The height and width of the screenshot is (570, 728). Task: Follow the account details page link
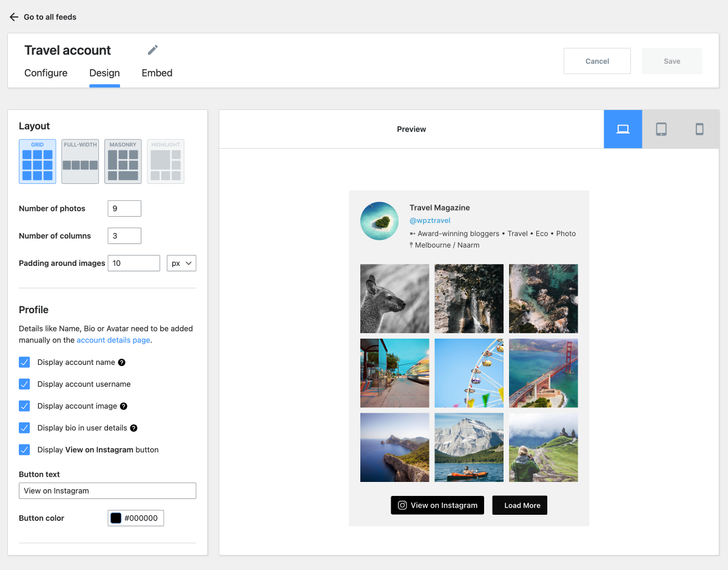(113, 340)
